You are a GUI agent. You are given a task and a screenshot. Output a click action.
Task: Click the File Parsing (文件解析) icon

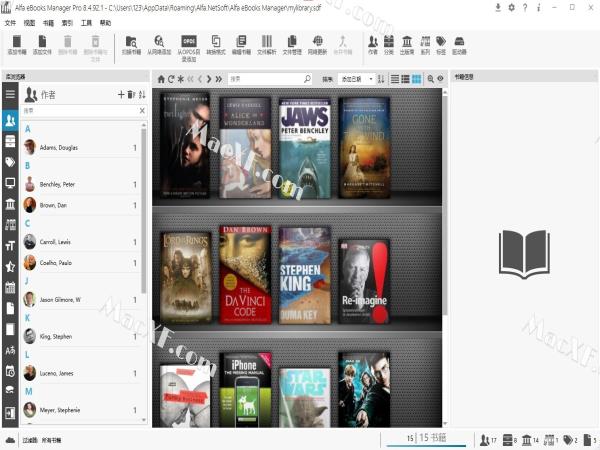pos(267,41)
